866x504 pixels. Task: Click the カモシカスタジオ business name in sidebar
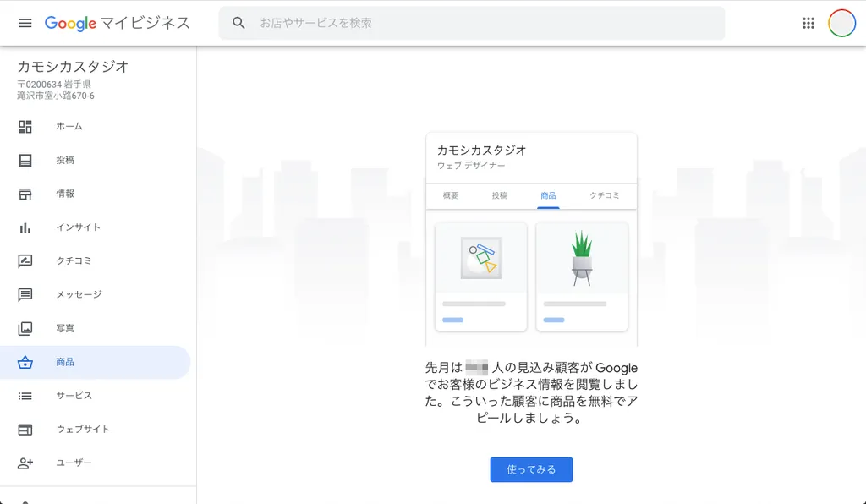click(73, 67)
